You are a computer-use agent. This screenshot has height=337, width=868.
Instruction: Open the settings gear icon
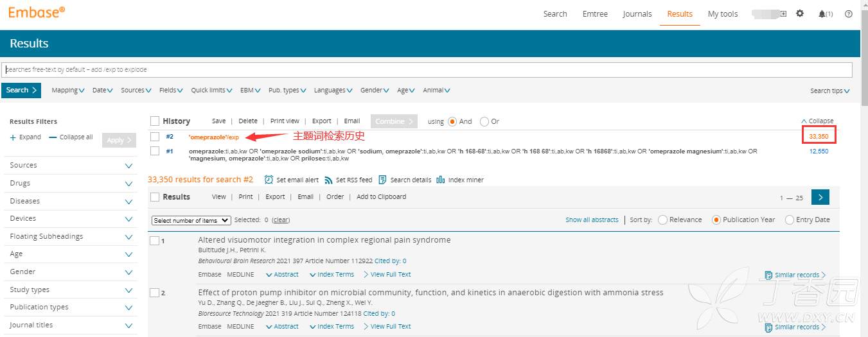(800, 13)
